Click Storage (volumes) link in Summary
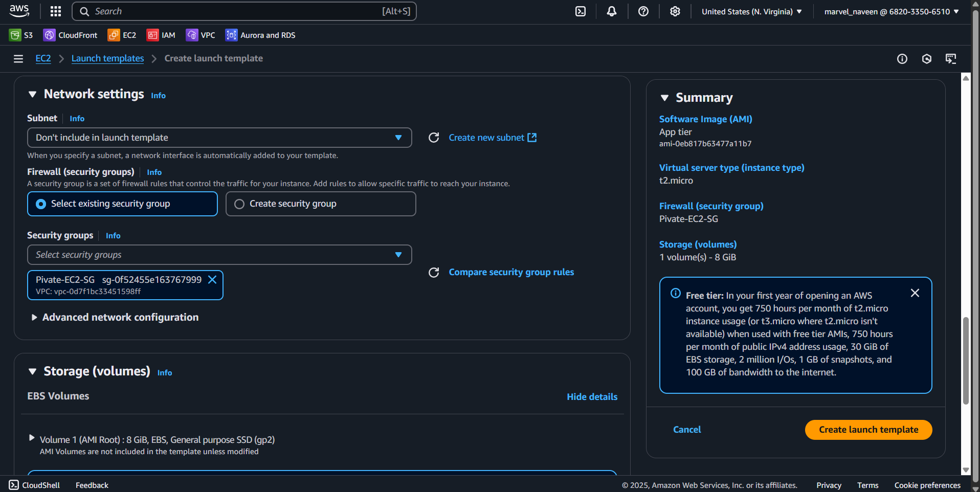The image size is (980, 492). [x=698, y=244]
